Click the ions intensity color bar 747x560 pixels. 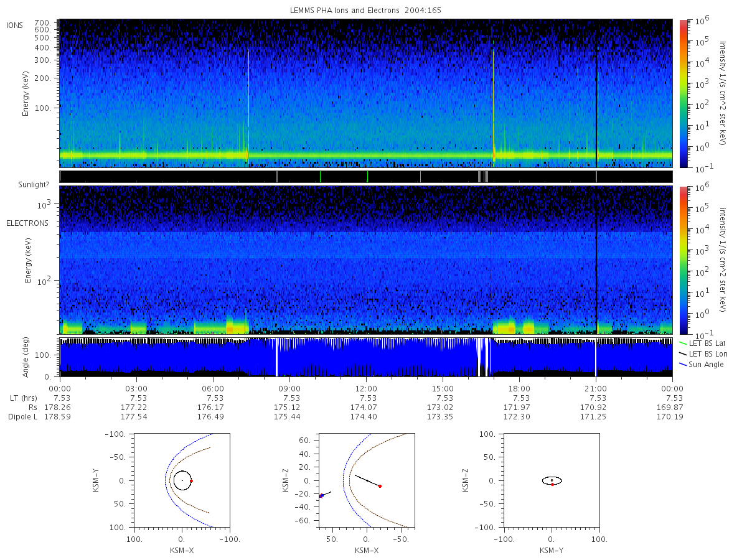683,93
